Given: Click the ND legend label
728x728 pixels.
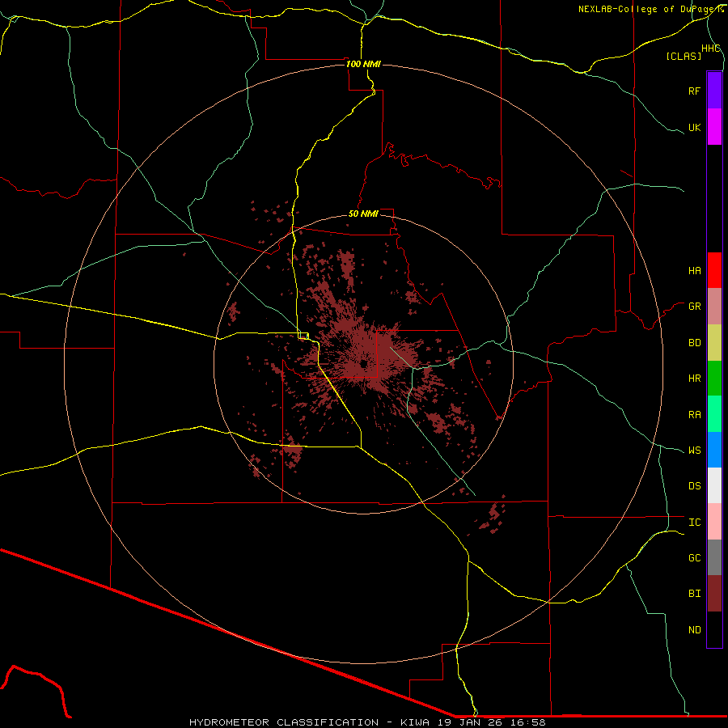Looking at the screenshot, I should [694, 630].
